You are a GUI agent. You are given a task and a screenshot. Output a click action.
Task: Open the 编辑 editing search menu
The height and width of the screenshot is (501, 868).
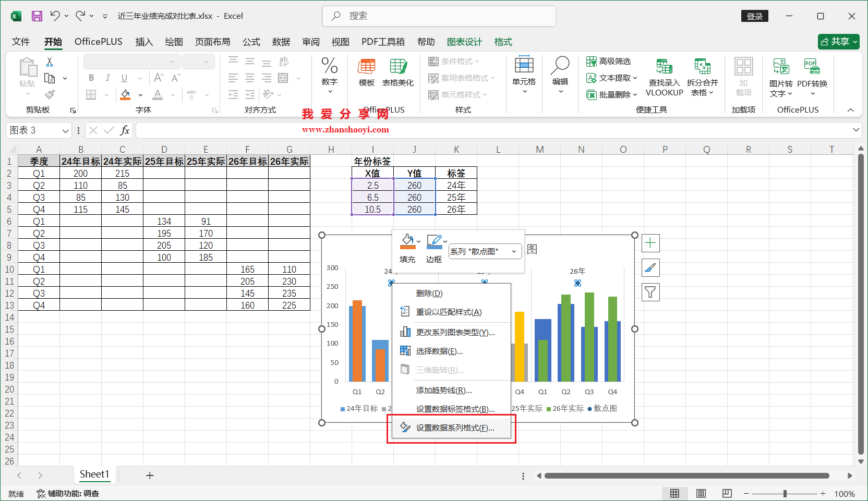(560, 76)
